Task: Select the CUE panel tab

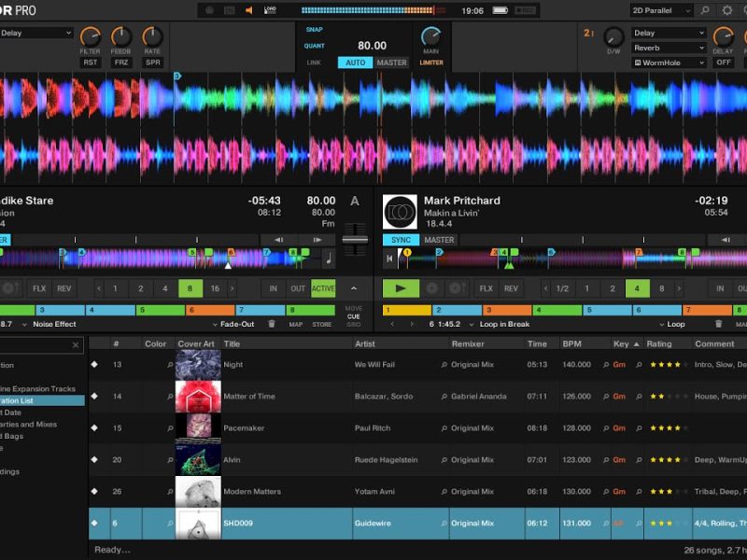Action: click(354, 316)
